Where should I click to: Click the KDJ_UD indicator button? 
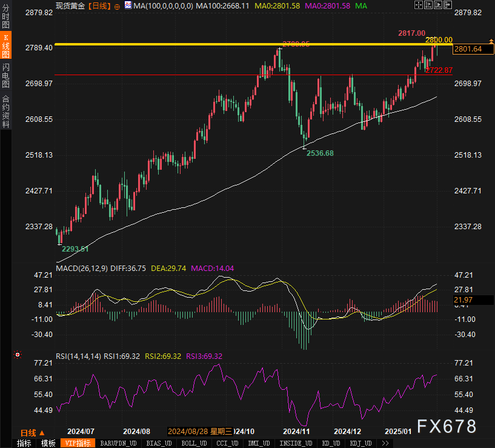click(363, 443)
